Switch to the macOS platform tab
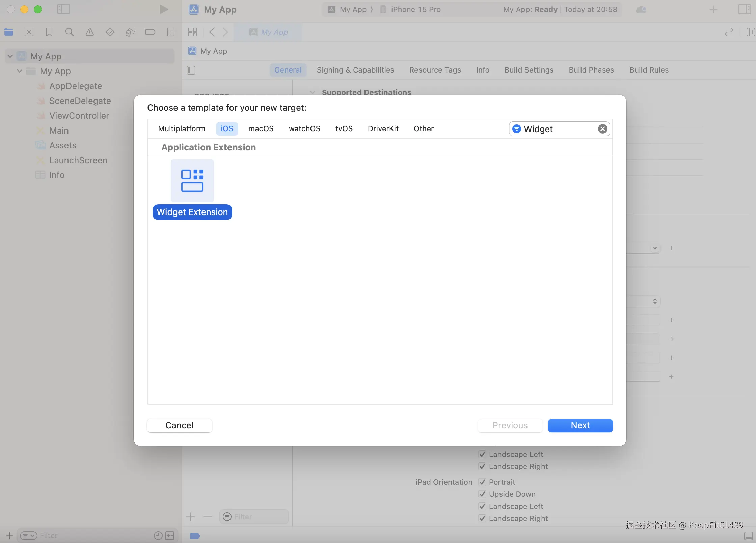The height and width of the screenshot is (543, 756). tap(261, 129)
